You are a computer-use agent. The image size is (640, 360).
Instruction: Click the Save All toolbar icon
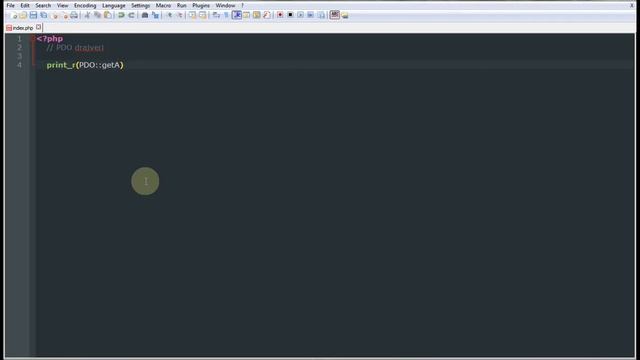(44, 16)
